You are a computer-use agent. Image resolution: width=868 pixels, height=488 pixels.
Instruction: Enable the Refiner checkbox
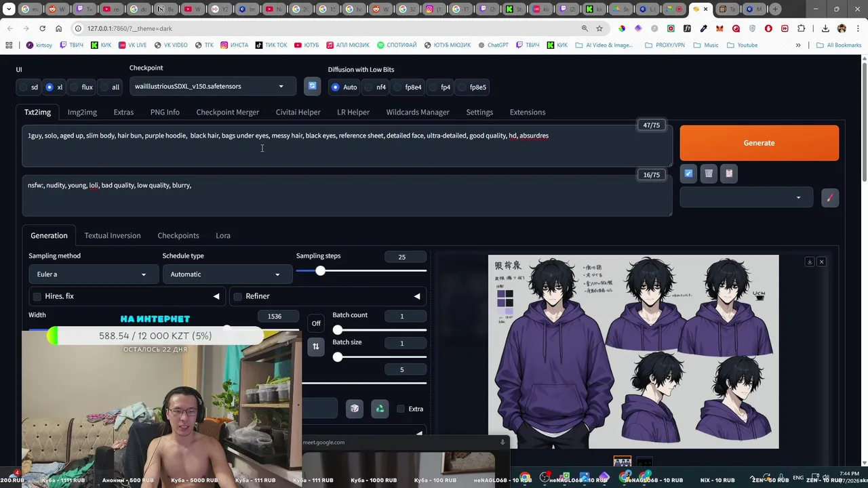pos(237,296)
